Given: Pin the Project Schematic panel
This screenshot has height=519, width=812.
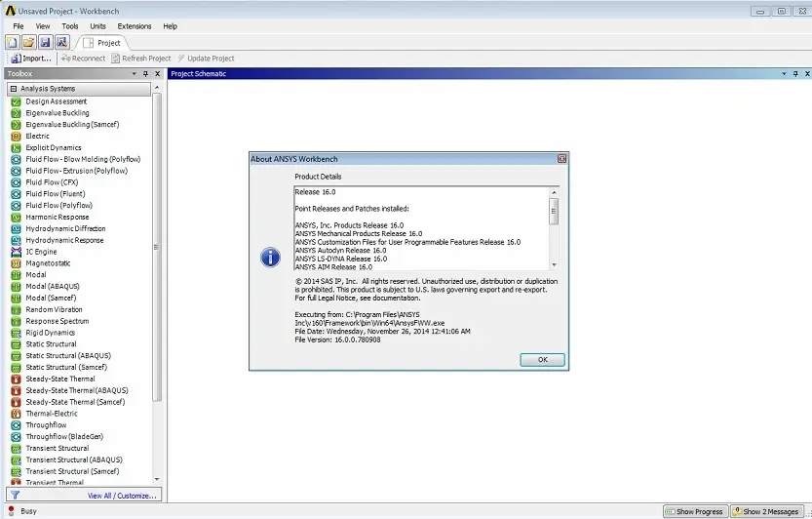Looking at the screenshot, I should pos(795,73).
